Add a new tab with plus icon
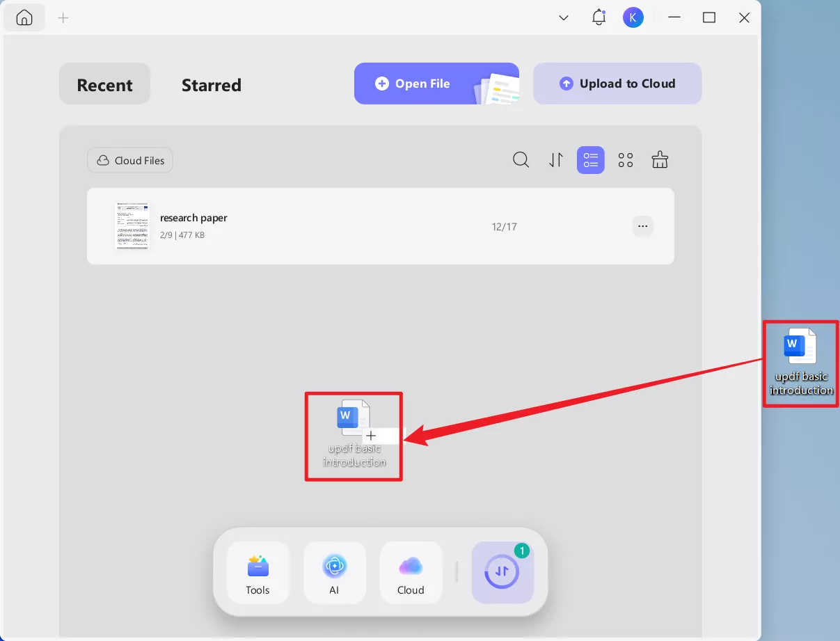Viewport: 840px width, 641px height. click(63, 18)
